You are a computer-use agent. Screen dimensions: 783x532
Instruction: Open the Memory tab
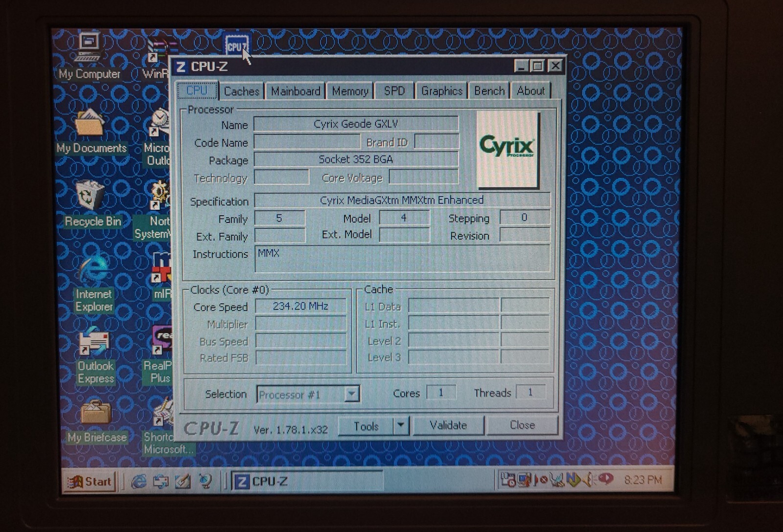tap(350, 91)
